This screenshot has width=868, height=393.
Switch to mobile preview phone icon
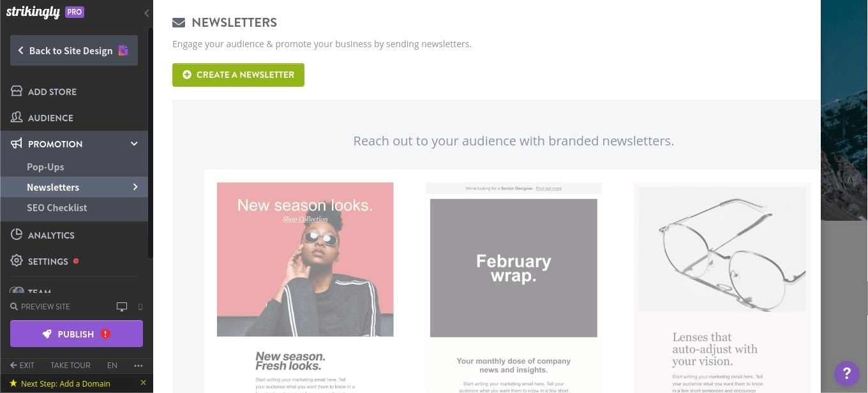(140, 306)
